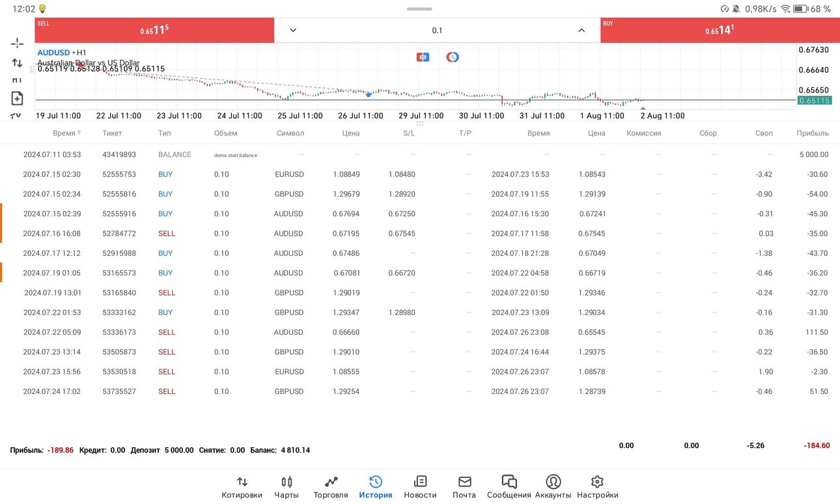Image resolution: width=840 pixels, height=504 pixels.
Task: Select ticket 53165573 row
Action: 420,273
